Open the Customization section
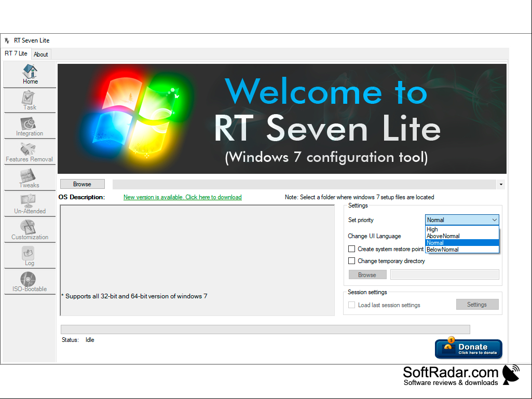Image resolution: width=532 pixels, height=399 pixels. [30, 230]
